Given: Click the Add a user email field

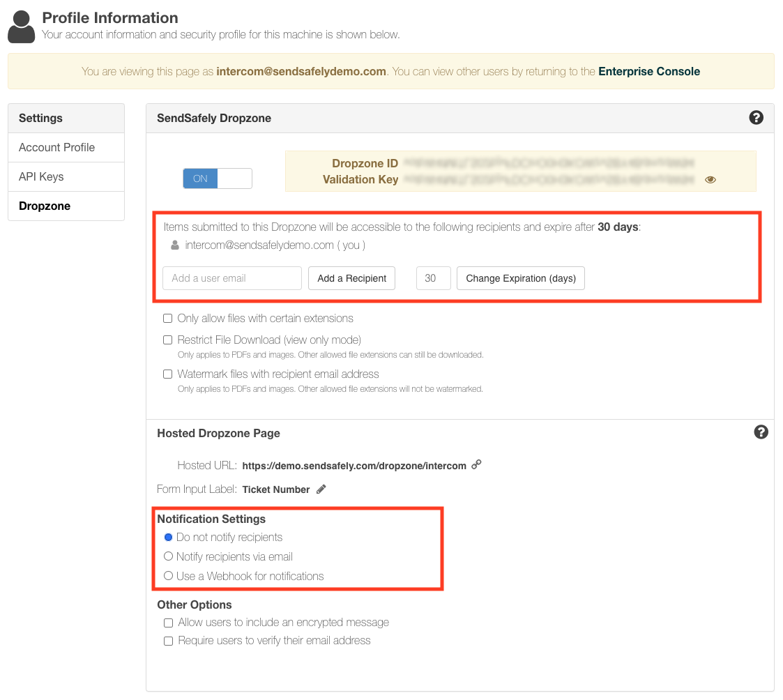Looking at the screenshot, I should (231, 278).
